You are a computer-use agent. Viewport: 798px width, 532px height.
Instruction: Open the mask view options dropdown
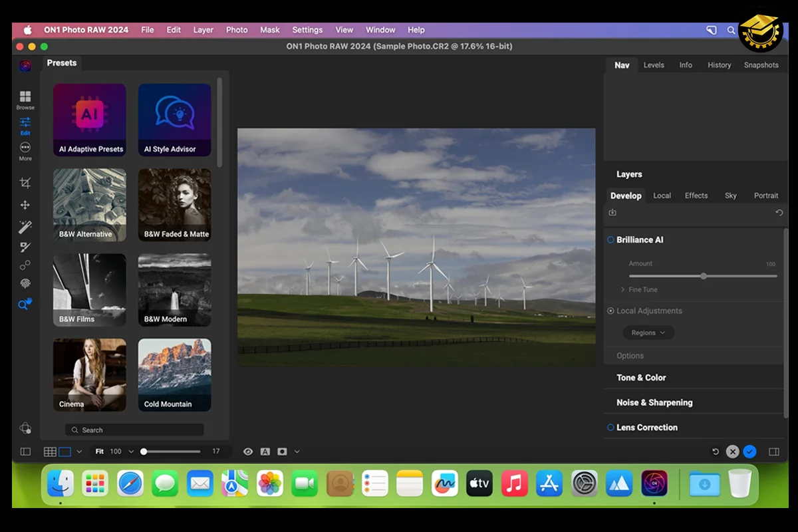point(297,452)
